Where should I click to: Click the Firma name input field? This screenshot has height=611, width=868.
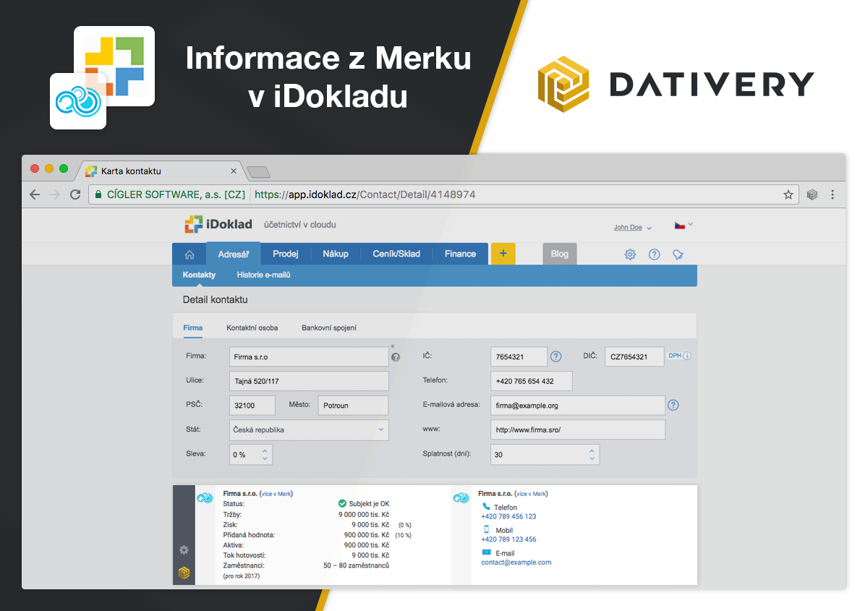pos(309,356)
